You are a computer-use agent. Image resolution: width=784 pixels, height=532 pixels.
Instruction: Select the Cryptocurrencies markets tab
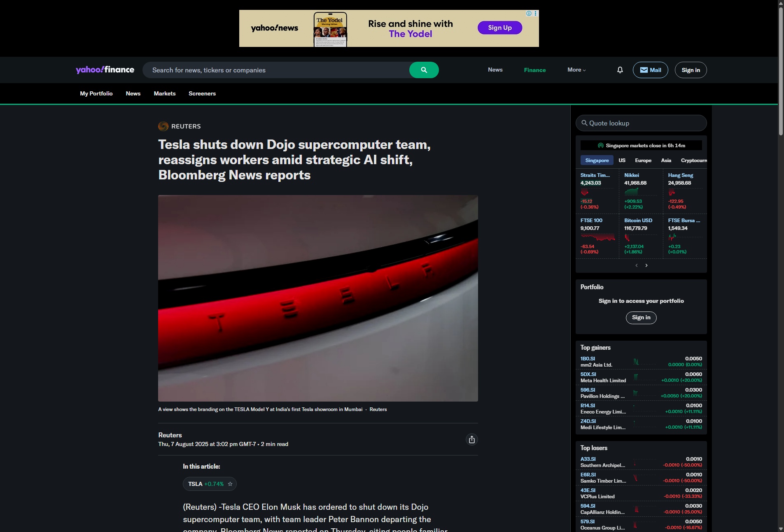[693, 160]
